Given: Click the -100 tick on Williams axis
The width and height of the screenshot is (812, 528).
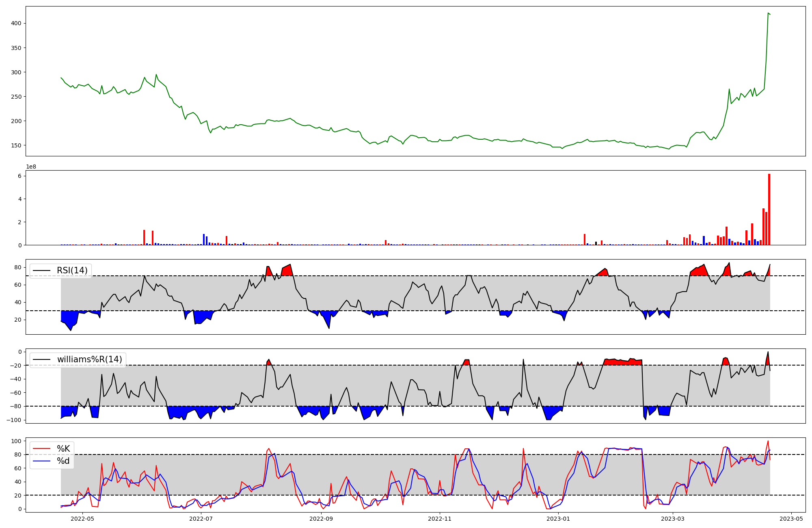Looking at the screenshot, I should pos(14,420).
